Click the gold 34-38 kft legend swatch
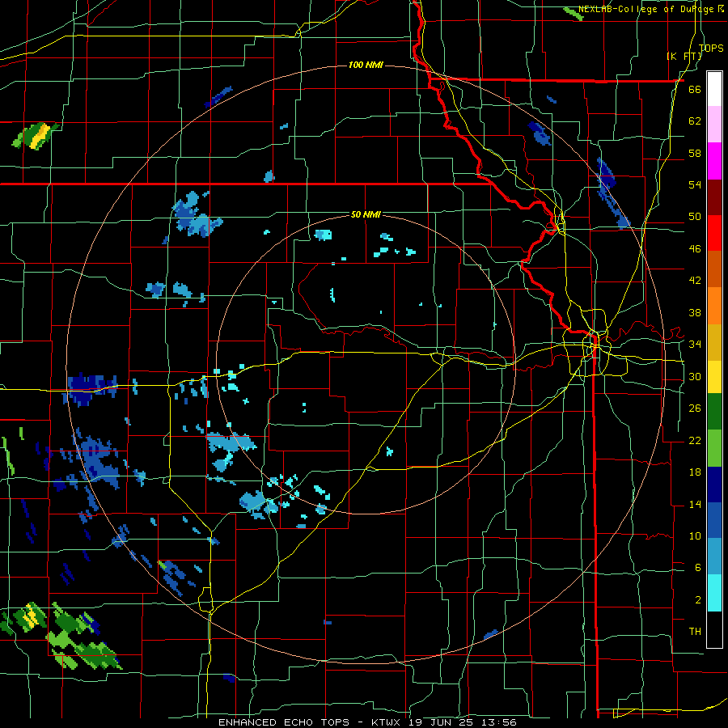Screen dimensions: 728x728 714,342
